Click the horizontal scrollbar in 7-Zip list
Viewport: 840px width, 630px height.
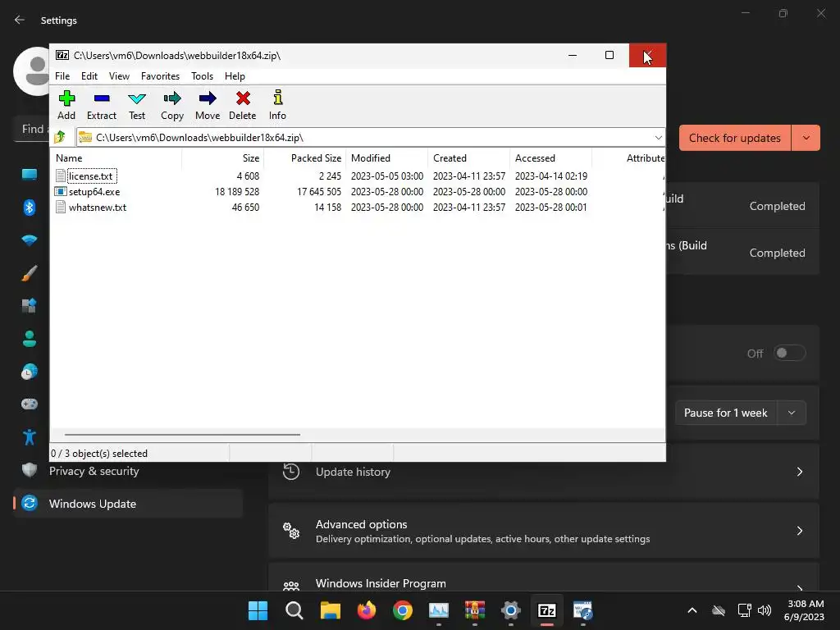[182, 435]
